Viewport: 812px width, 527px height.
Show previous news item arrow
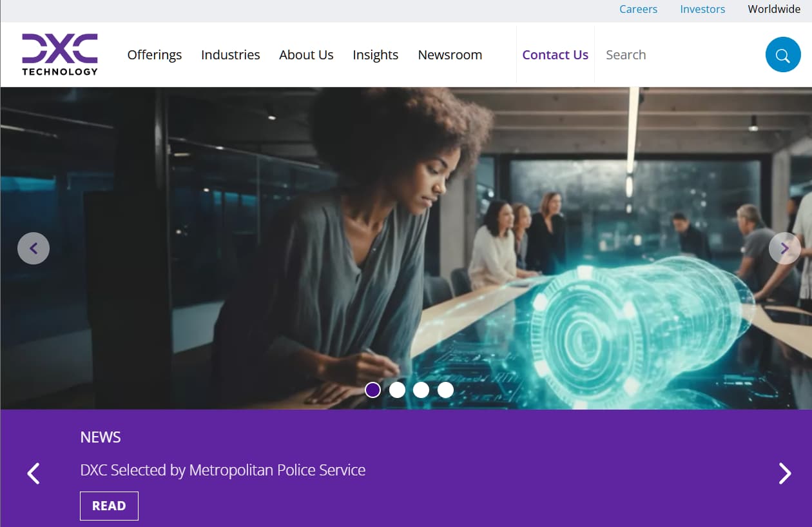pyautogui.click(x=34, y=473)
